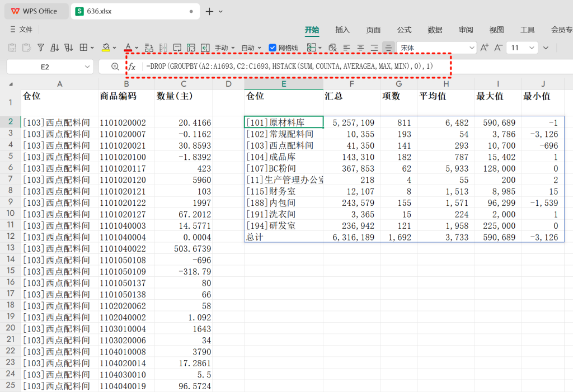This screenshot has width=573, height=392.
Task: Open the 手动 dropdown
Action: click(224, 48)
